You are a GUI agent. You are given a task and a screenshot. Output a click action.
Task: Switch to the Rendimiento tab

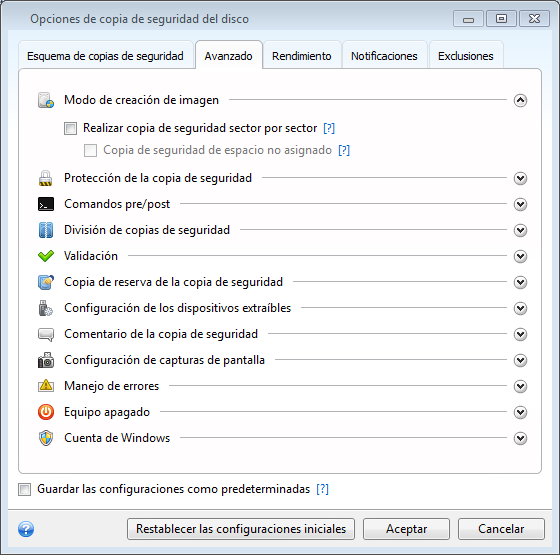click(x=302, y=56)
